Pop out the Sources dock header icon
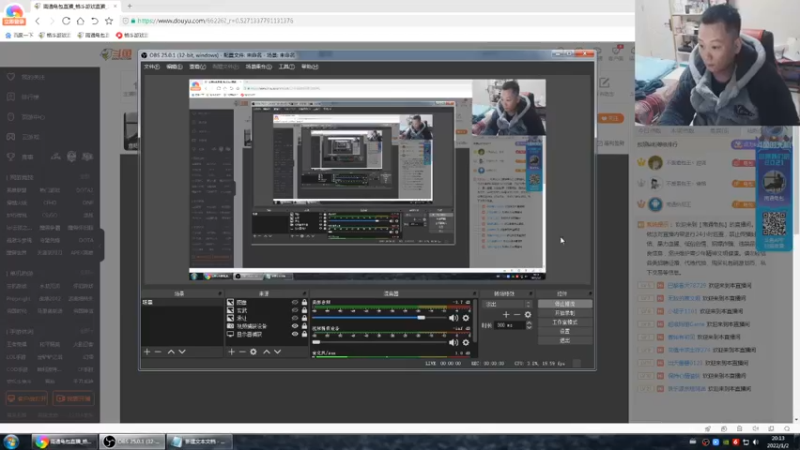The width and height of the screenshot is (800, 450). coord(305,293)
